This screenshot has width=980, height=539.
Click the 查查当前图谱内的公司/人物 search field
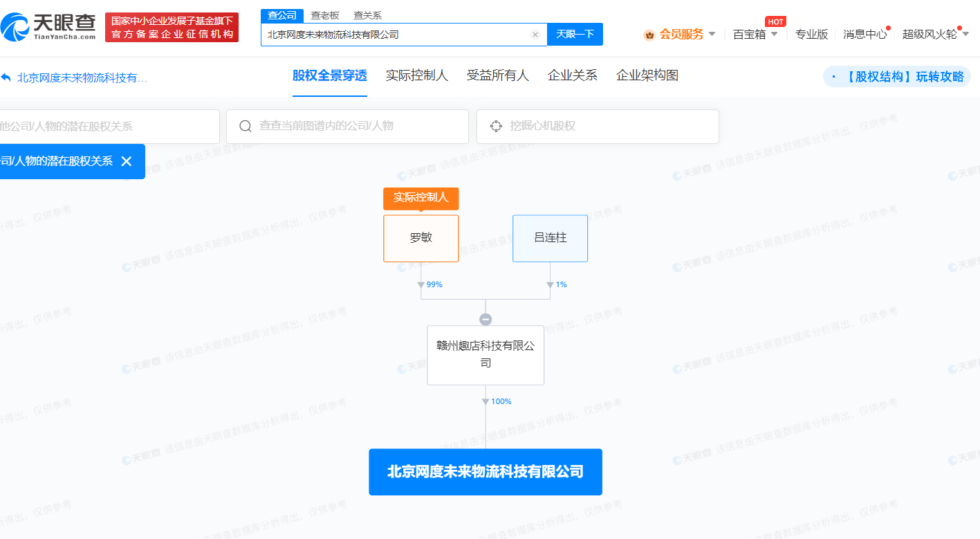[x=347, y=126]
